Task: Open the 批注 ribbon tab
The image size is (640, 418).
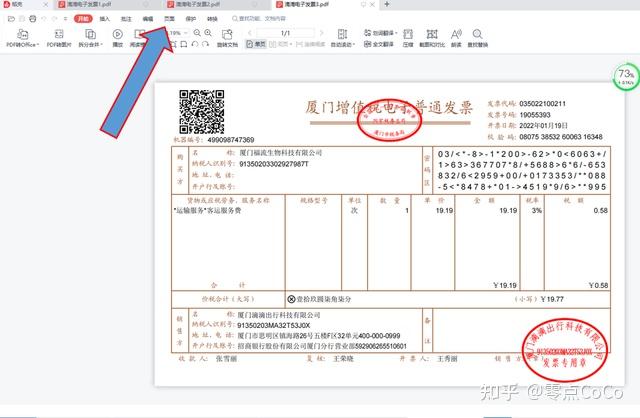Action: (126, 19)
